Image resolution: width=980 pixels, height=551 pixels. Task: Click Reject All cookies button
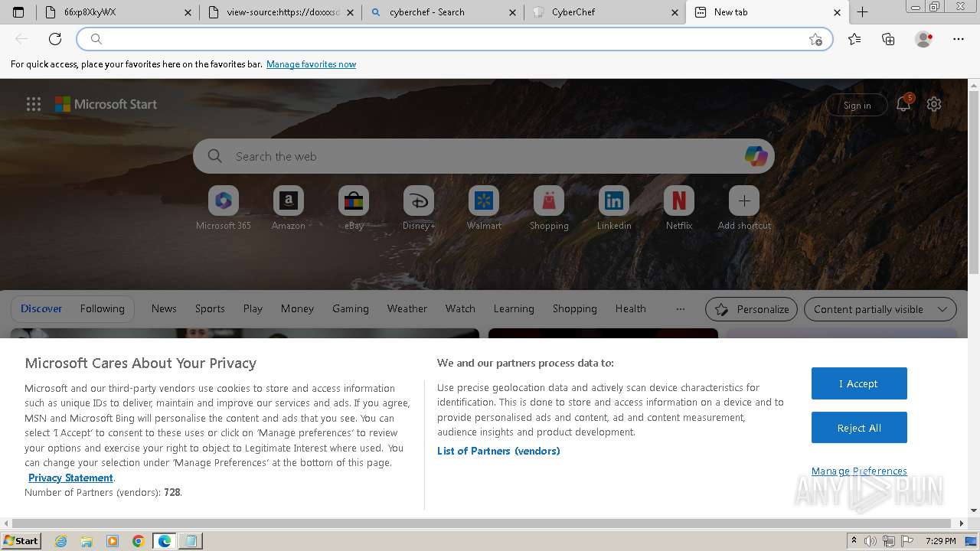859,428
